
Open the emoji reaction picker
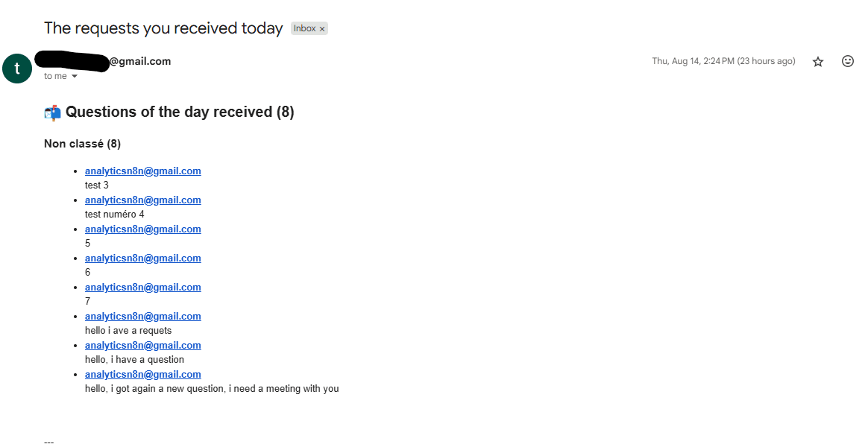point(848,61)
